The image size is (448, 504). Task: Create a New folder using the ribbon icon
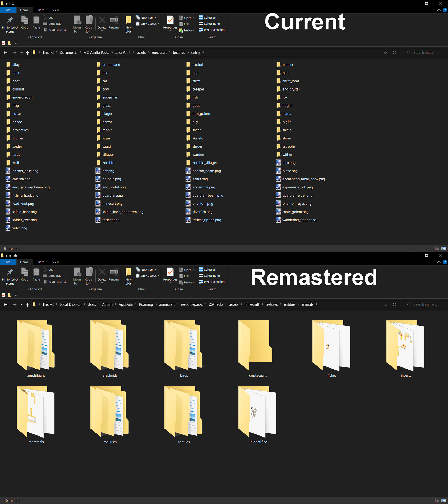point(128,24)
